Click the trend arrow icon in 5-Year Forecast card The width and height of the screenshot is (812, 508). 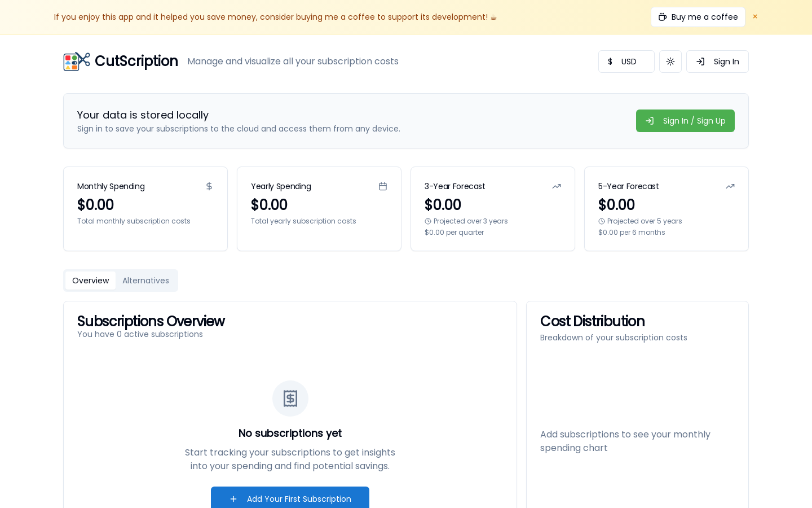[730, 186]
